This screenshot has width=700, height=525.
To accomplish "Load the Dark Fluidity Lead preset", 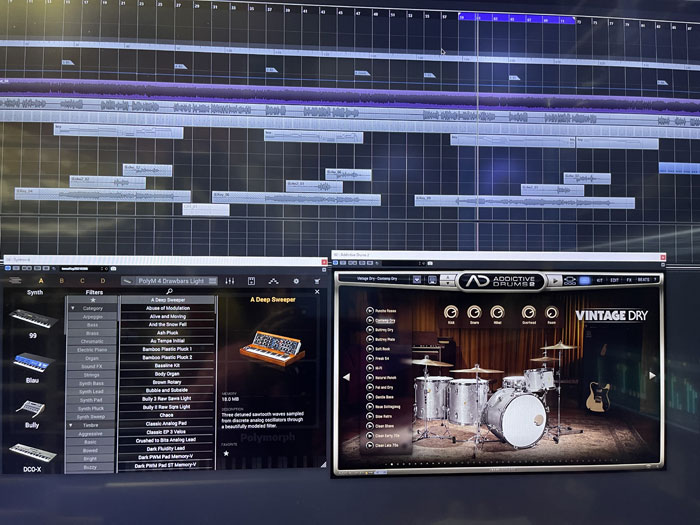I will point(166,448).
